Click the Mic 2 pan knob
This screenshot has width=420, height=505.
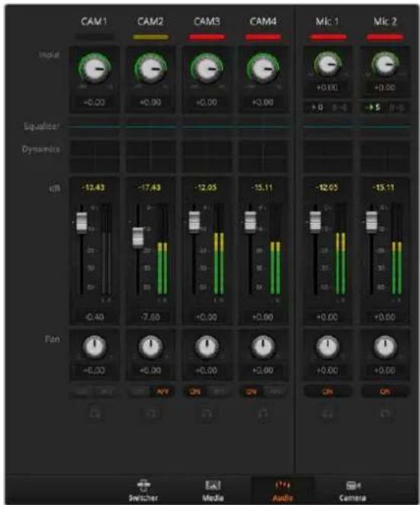click(385, 347)
